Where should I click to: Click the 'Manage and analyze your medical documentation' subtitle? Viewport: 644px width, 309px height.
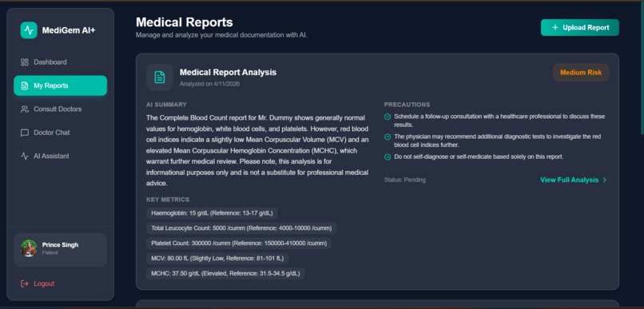coord(221,35)
